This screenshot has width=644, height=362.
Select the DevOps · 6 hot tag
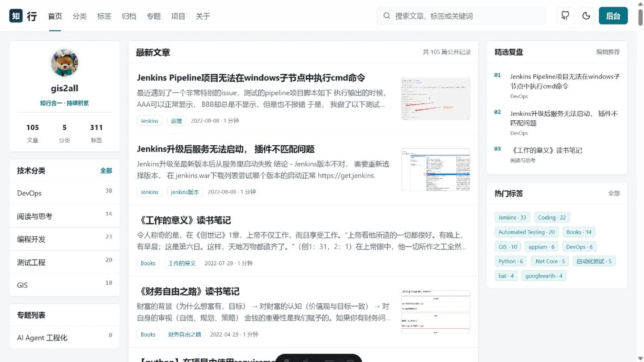(x=579, y=247)
